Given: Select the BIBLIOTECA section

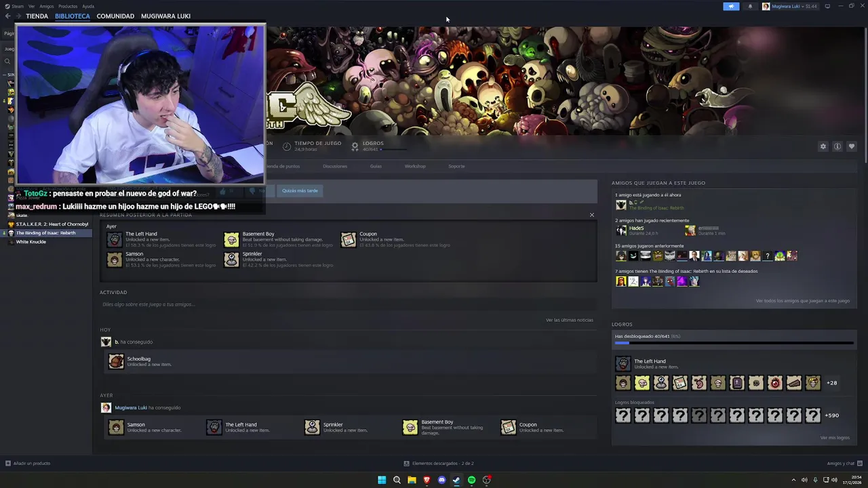Looking at the screenshot, I should [x=73, y=16].
